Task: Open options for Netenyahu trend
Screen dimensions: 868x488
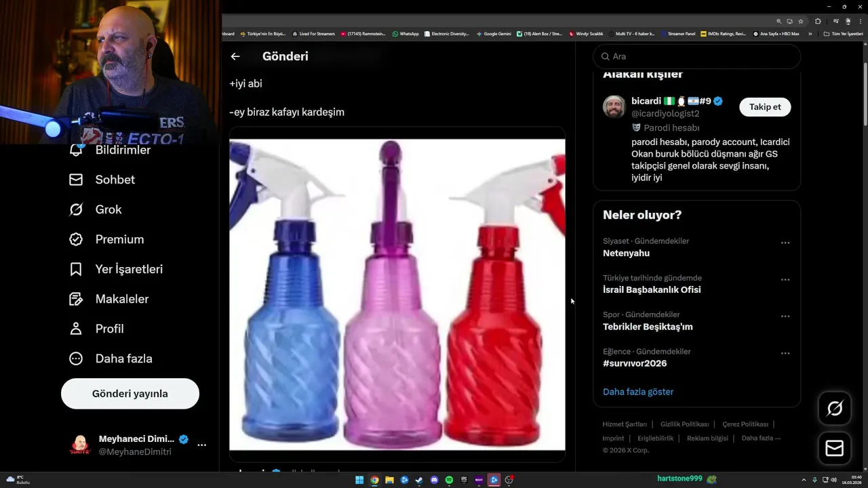Action: [x=785, y=243]
